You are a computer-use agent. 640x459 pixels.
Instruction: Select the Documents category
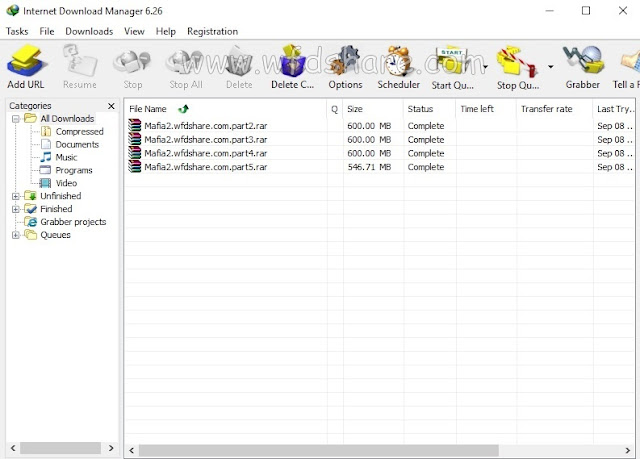(x=77, y=144)
